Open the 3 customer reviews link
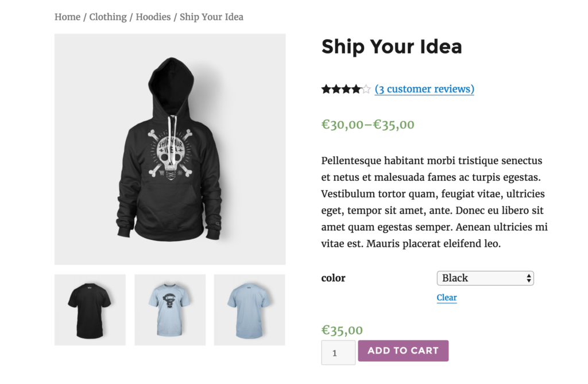Screen dimensions: 588x384 [424, 89]
